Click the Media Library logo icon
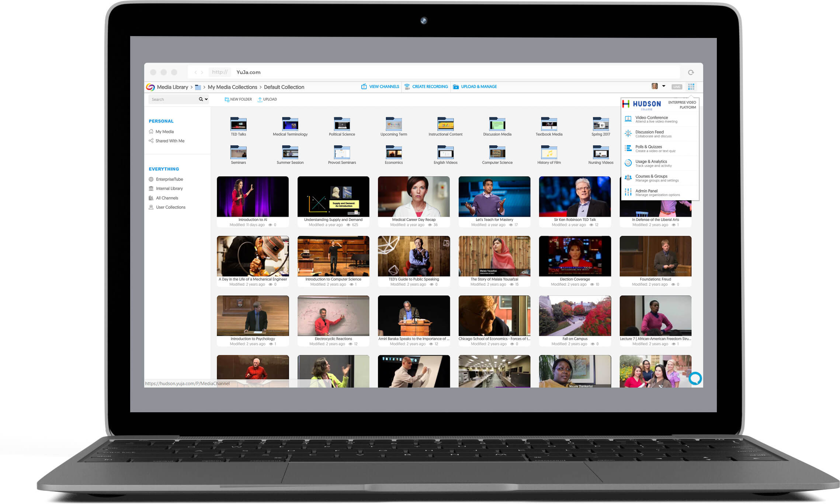This screenshot has height=504, width=840. coord(150,87)
